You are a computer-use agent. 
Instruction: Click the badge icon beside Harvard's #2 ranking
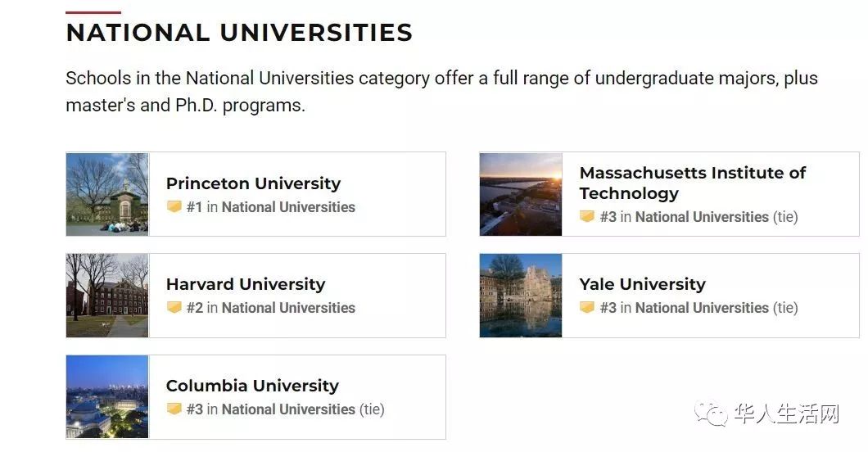click(x=174, y=307)
